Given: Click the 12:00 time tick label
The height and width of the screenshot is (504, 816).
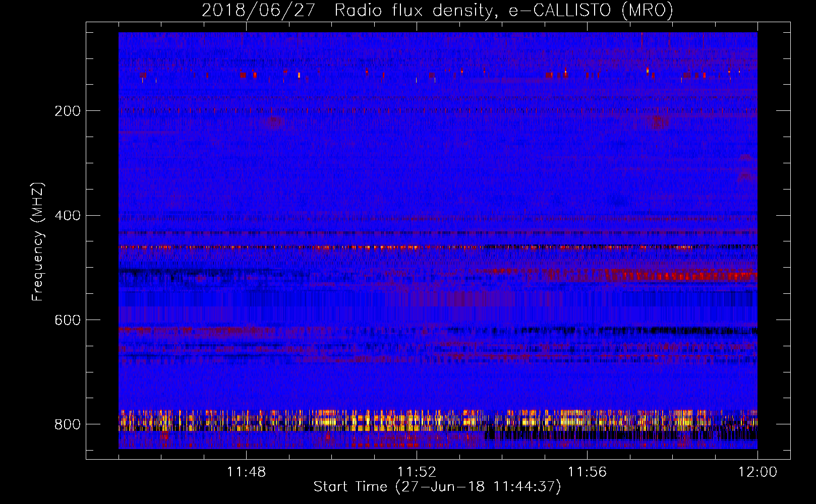Looking at the screenshot, I should [757, 472].
